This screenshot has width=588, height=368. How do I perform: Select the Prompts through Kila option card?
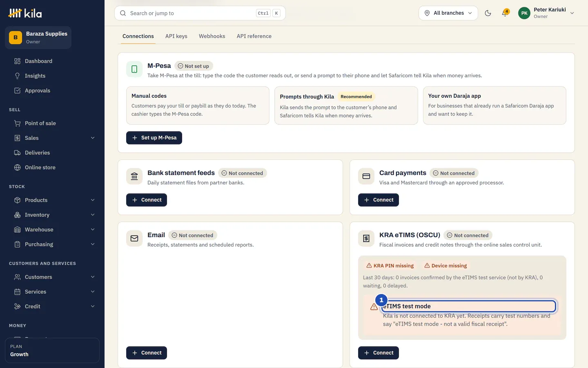[346, 105]
